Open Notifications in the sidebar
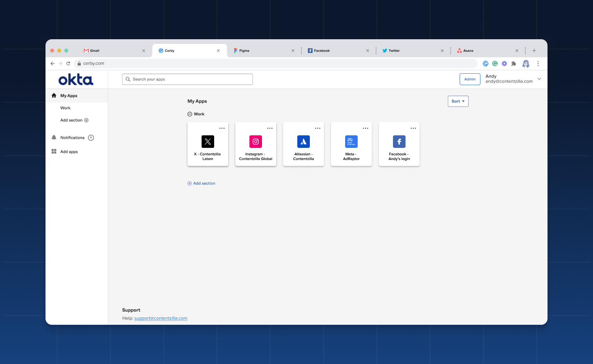Image resolution: width=593 pixels, height=364 pixels. (73, 138)
